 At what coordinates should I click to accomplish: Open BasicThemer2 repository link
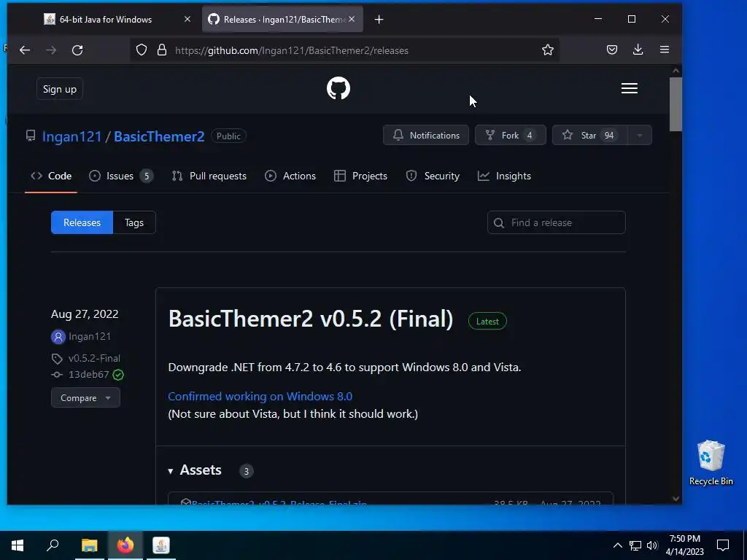pos(159,136)
